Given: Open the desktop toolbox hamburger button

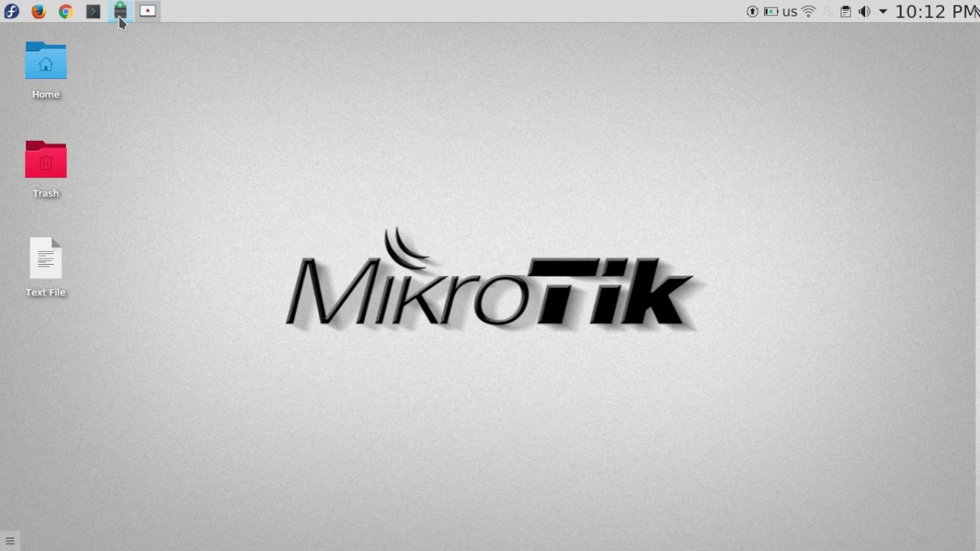Looking at the screenshot, I should point(10,541).
